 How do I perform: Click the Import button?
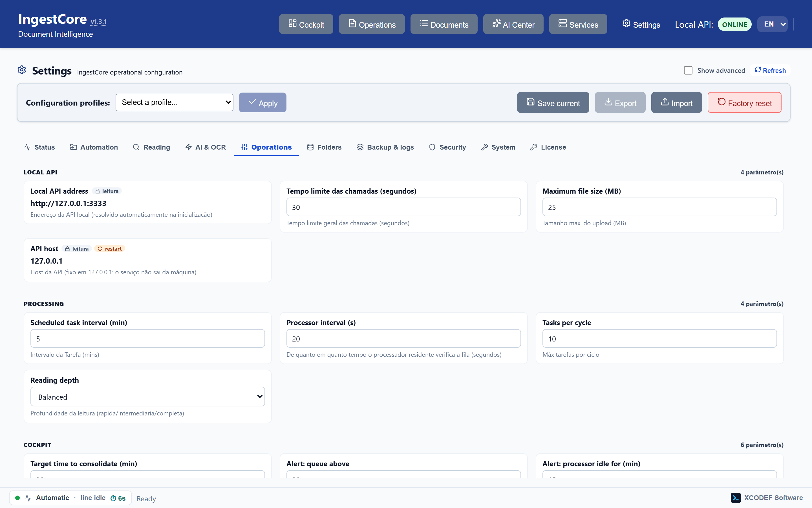coord(676,102)
